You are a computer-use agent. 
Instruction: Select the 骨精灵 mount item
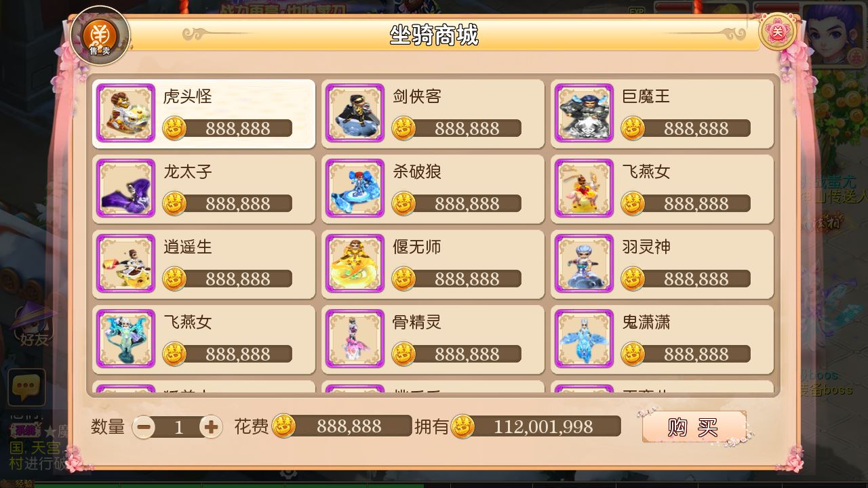pos(433,339)
